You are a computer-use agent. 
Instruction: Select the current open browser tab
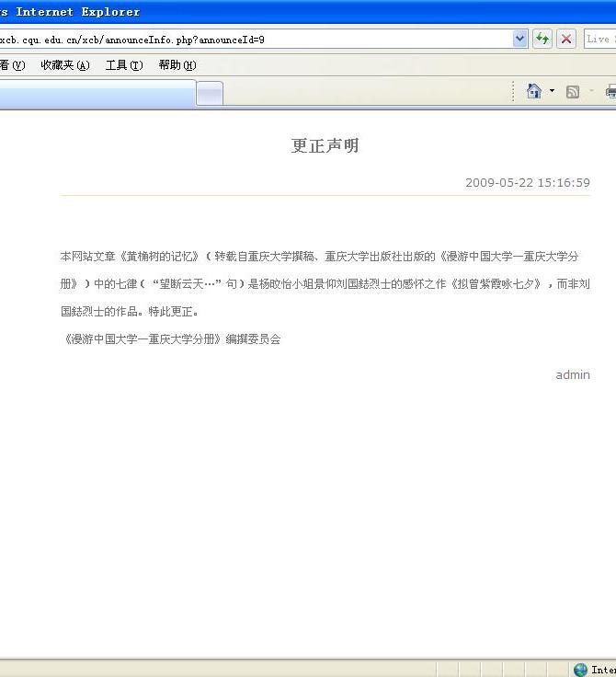pyautogui.click(x=97, y=93)
